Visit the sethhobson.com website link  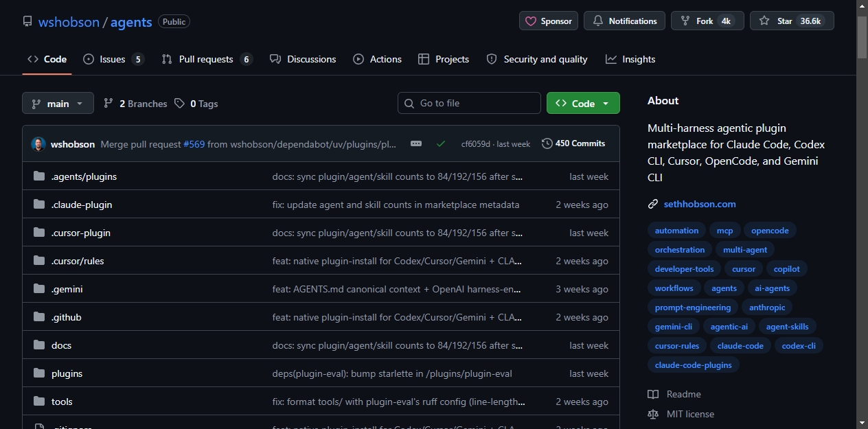(x=700, y=204)
